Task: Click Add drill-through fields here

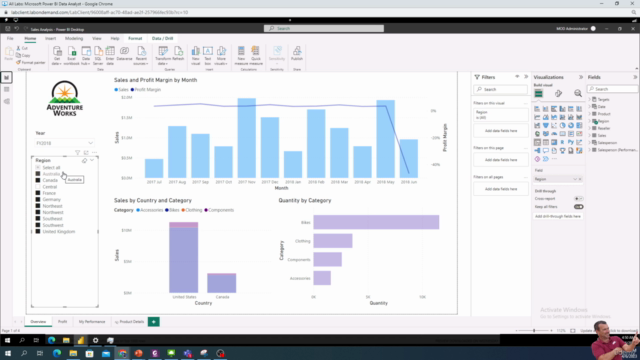Action: coord(558,216)
